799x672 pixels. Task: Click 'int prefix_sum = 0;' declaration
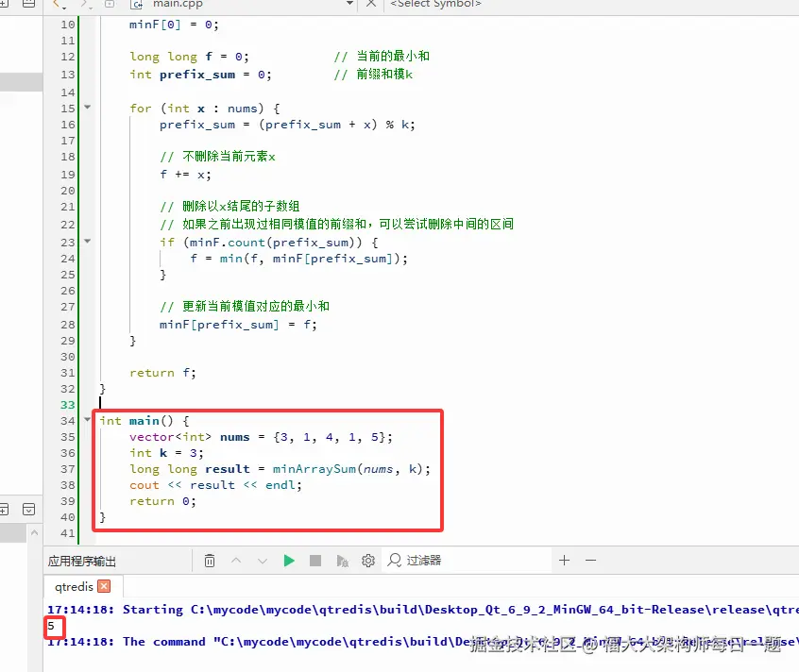200,75
